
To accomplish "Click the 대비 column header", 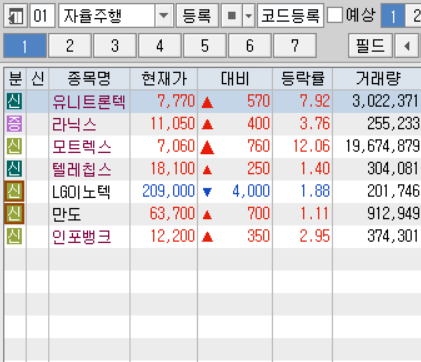I will [x=235, y=79].
